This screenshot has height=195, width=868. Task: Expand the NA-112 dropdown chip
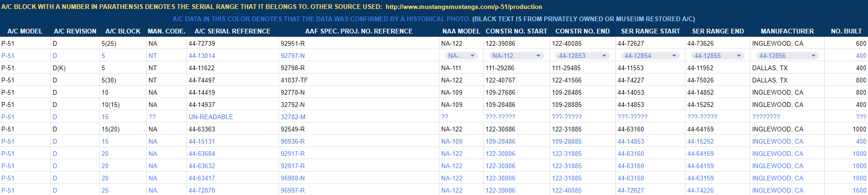[516, 56]
